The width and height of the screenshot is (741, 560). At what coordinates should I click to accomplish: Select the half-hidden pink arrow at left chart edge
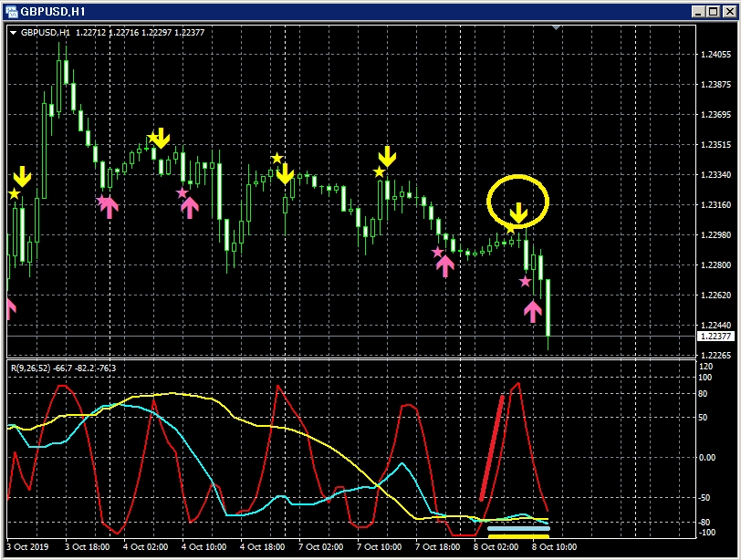click(10, 307)
